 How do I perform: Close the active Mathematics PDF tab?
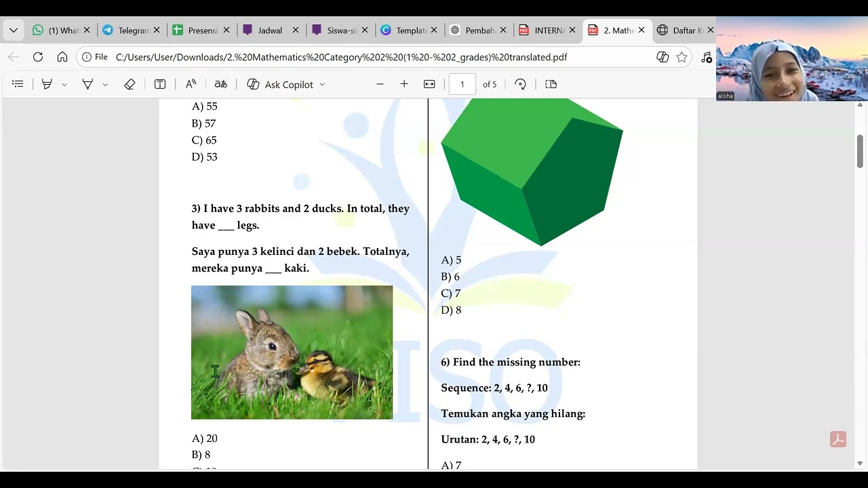[x=642, y=30]
